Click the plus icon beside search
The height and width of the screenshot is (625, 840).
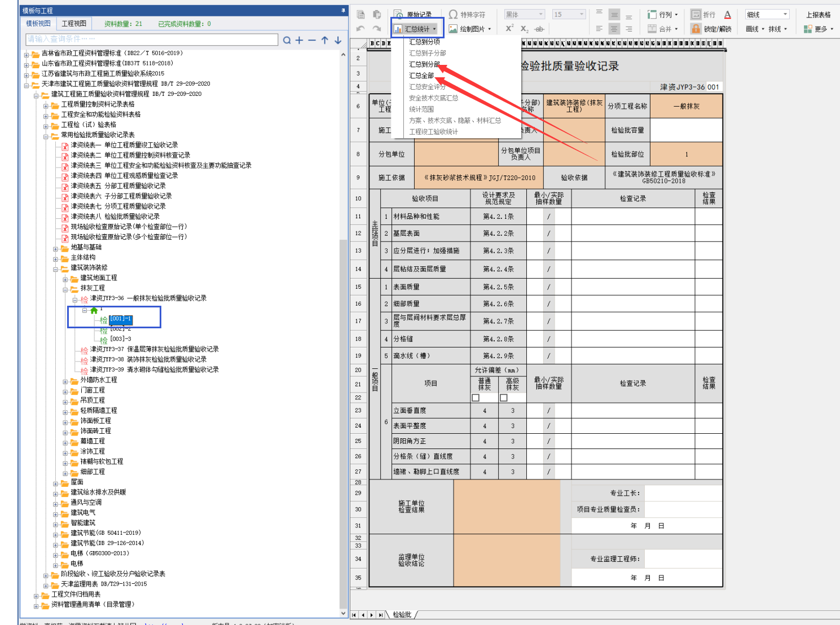click(x=299, y=40)
